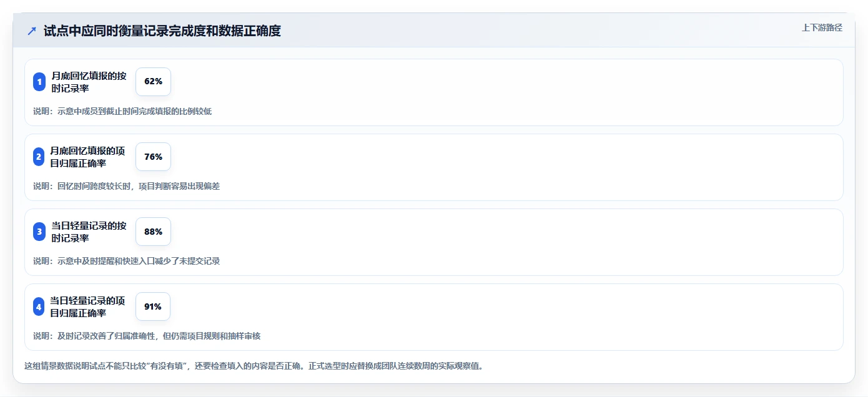
Task: Click the title 试点中应同时衡量记录完成度和数据正确度
Action: (162, 31)
